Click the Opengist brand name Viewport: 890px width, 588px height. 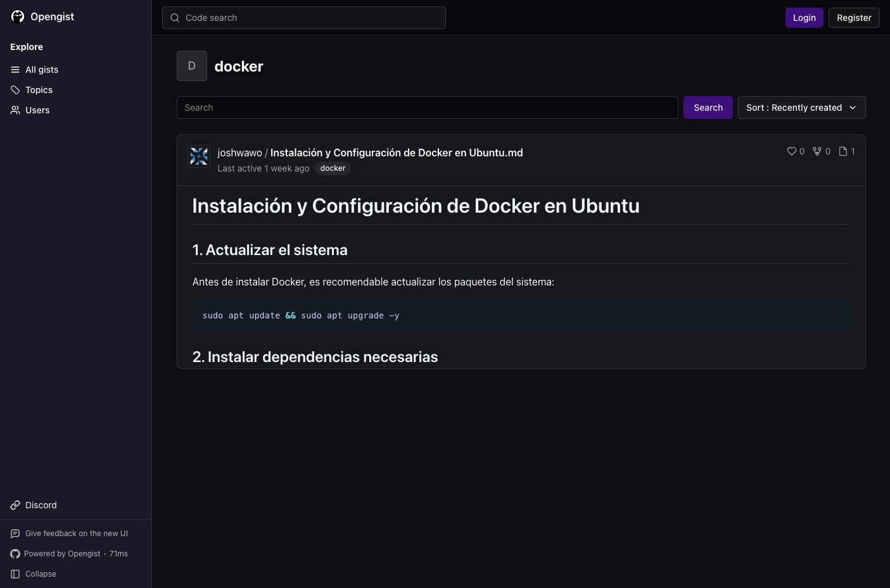[x=52, y=16]
